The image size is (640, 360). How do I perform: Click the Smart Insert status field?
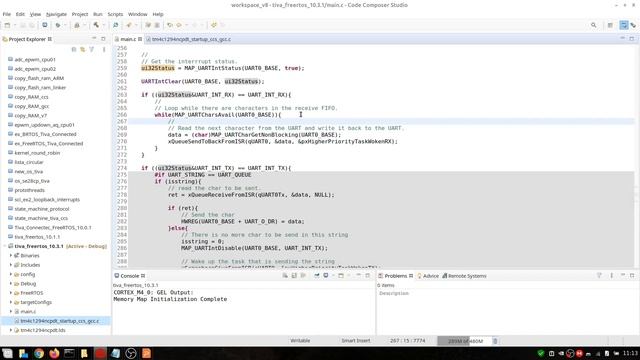pyautogui.click(x=356, y=341)
